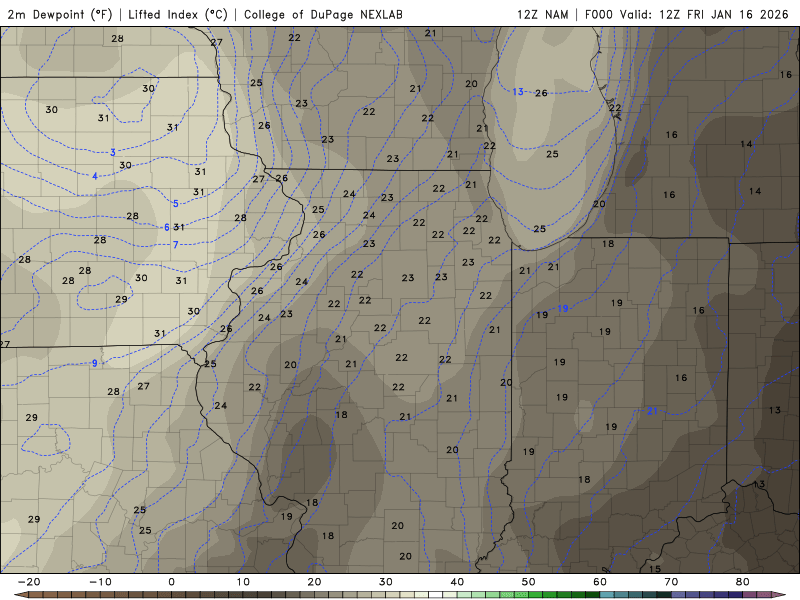800x600 pixels.
Task: Click the "-10" tick on the color scale
Action: tap(100, 582)
